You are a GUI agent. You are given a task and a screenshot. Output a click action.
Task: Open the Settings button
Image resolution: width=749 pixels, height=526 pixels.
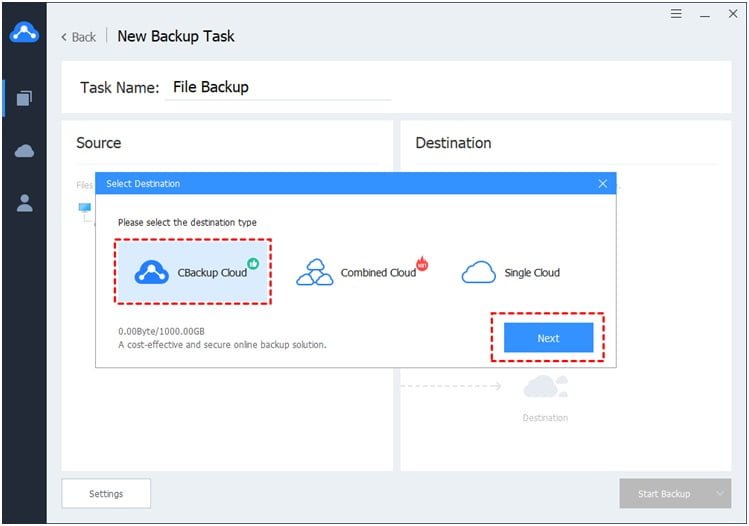[106, 494]
